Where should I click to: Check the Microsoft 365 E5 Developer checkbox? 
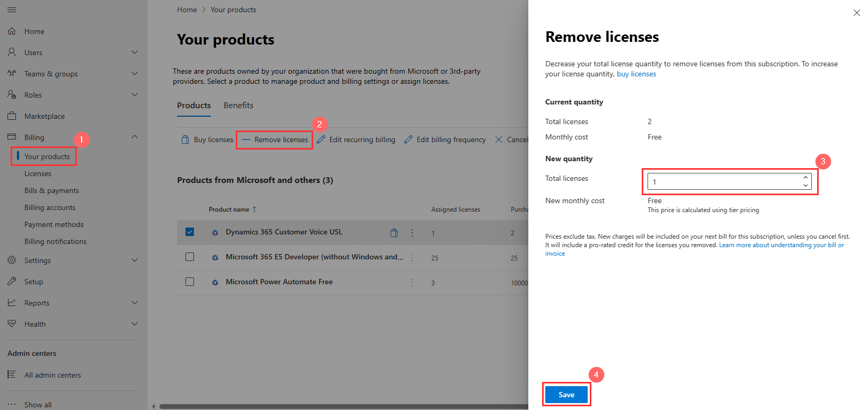click(190, 257)
